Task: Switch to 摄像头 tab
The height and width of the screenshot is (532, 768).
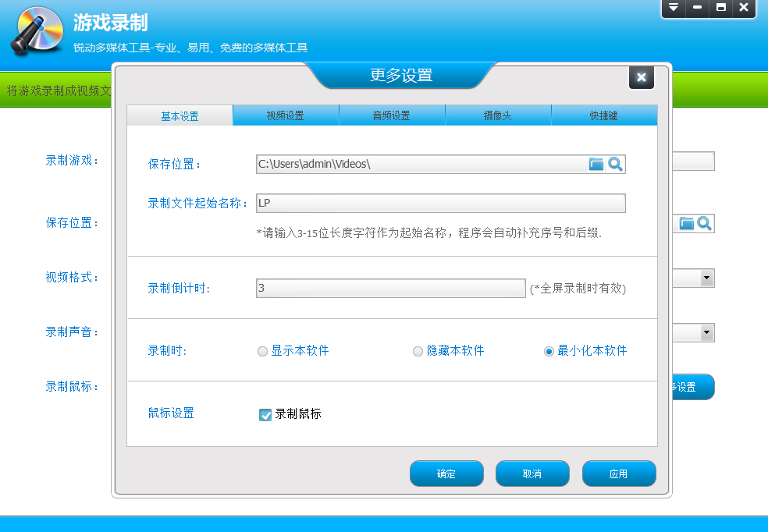Action: (498, 115)
